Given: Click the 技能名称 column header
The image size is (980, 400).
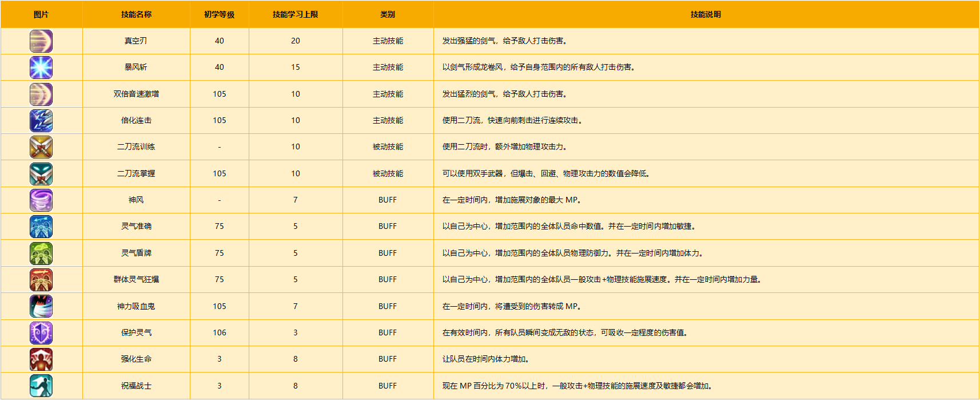Looking at the screenshot, I should (x=136, y=14).
